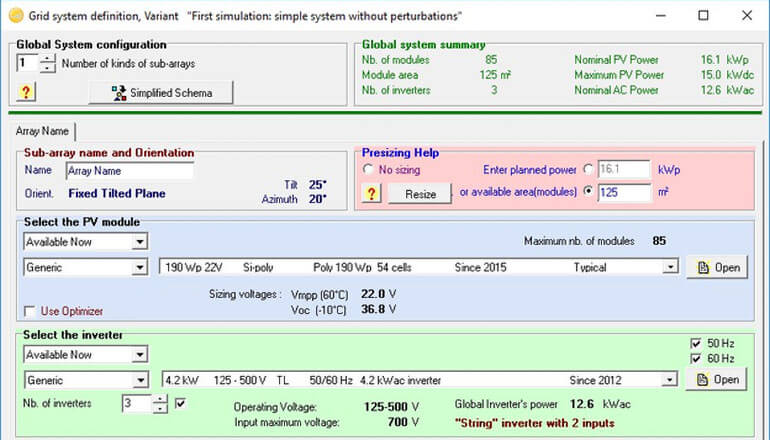The image size is (770, 440).
Task: Toggle the 60 Hz checkbox
Action: (696, 358)
